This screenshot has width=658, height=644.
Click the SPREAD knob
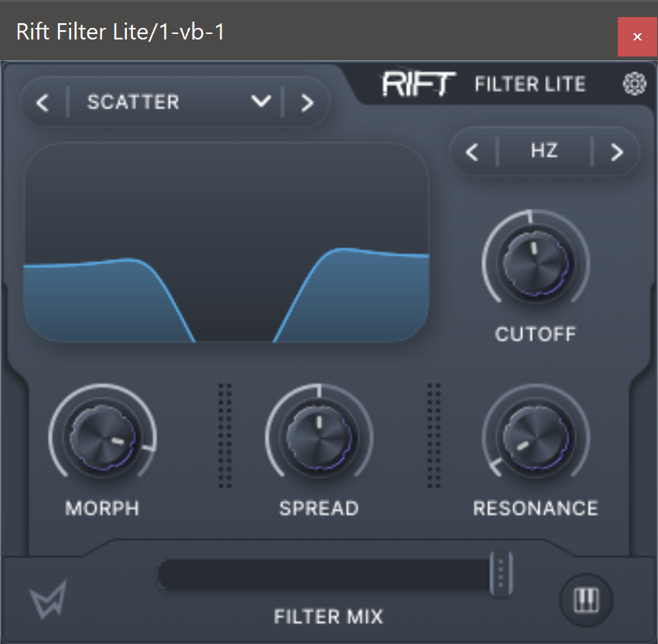(x=320, y=437)
